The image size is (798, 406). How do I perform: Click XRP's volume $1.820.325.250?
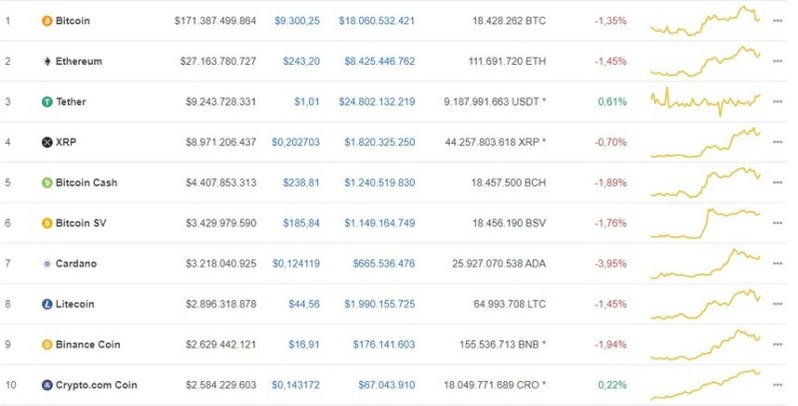click(x=377, y=142)
